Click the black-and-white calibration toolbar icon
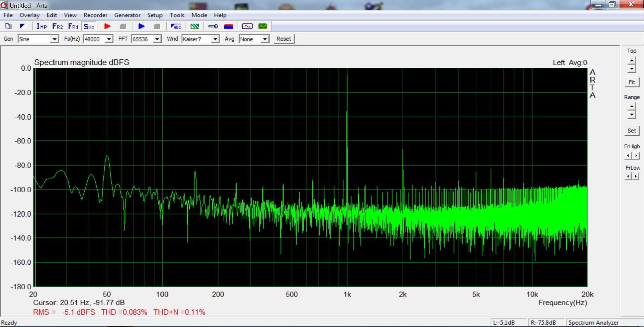The image size is (644, 327). tap(22, 26)
